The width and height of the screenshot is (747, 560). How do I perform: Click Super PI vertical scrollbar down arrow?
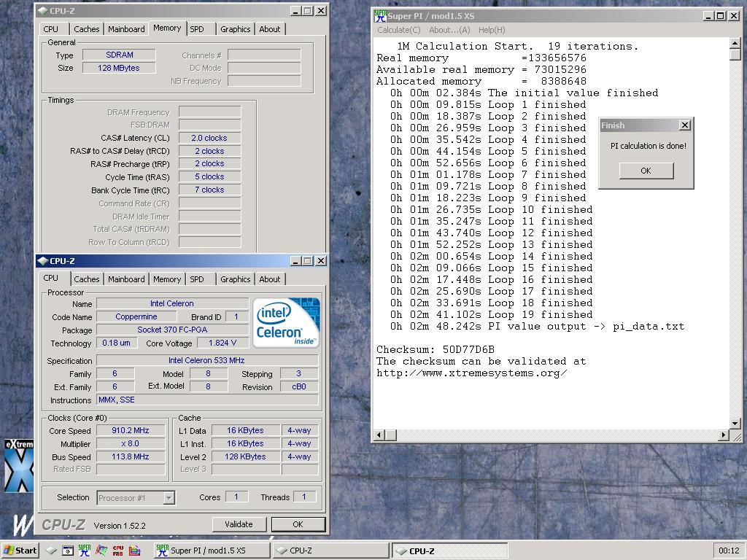(x=735, y=423)
